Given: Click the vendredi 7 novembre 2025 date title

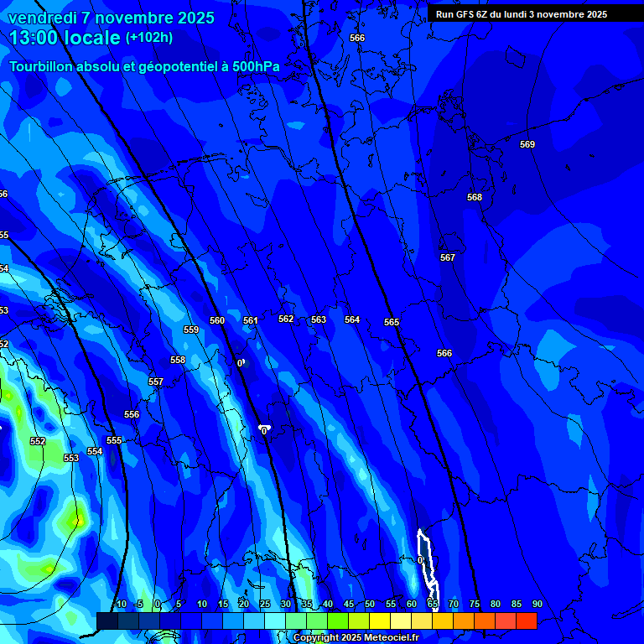Looking at the screenshot, I should tap(112, 18).
